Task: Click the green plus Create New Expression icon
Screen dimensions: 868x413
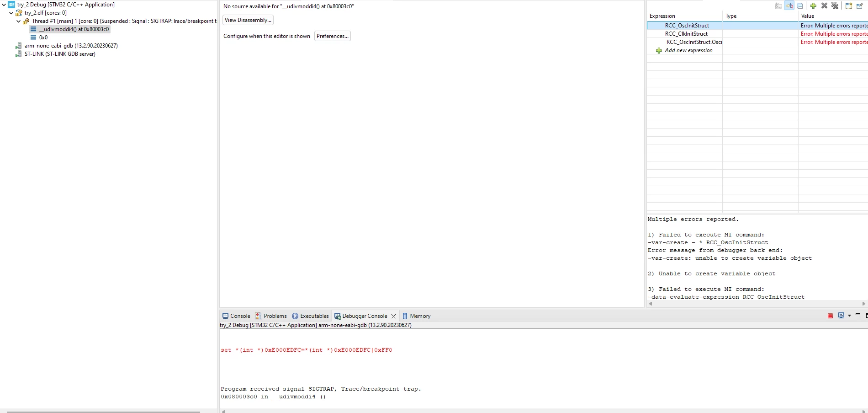Action: [x=813, y=6]
